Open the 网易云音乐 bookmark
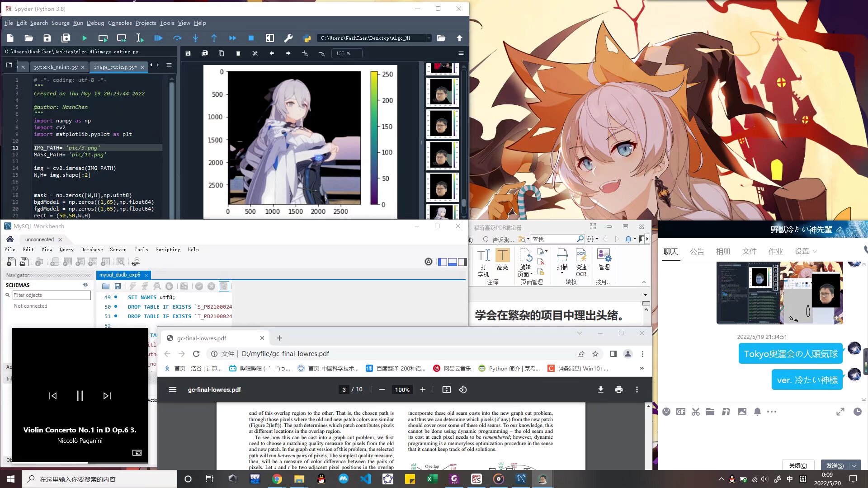868x488 pixels. pos(452,368)
